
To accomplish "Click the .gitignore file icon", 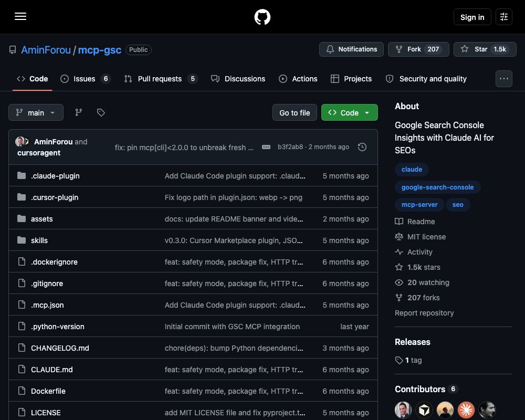I will pyautogui.click(x=22, y=283).
